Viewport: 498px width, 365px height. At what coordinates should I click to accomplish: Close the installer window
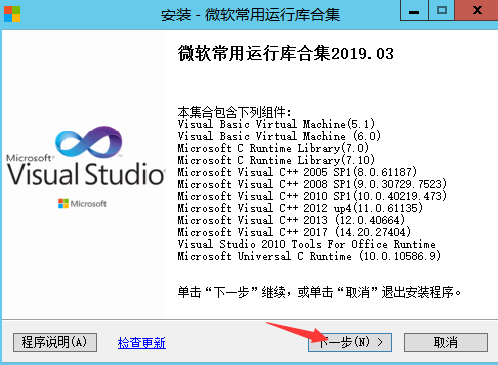(477, 11)
